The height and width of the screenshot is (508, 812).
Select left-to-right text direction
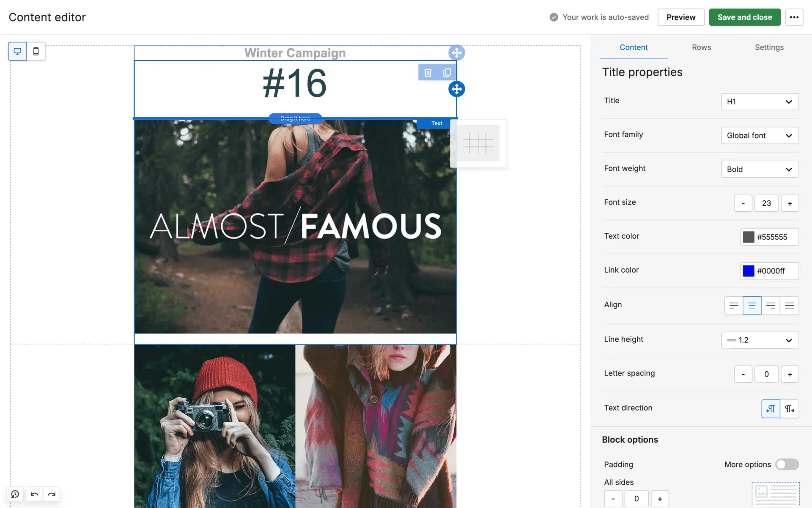coord(771,409)
